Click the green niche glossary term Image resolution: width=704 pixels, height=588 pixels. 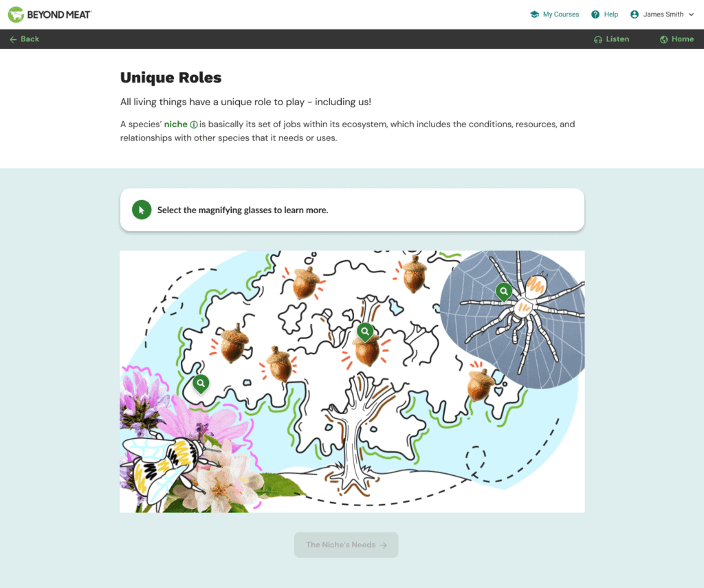pos(175,124)
